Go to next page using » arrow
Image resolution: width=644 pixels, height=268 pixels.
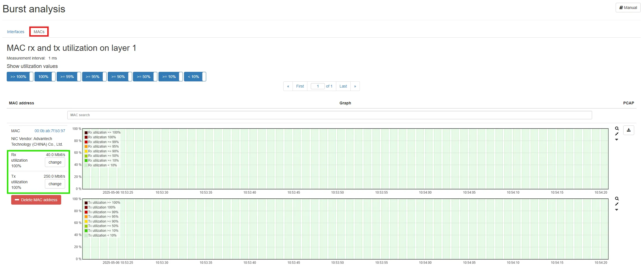tap(355, 86)
